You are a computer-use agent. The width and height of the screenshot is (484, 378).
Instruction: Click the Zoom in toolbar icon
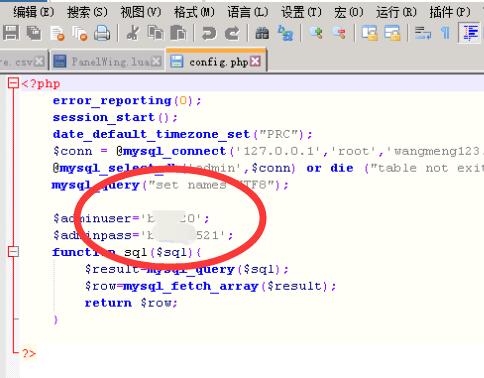click(316, 33)
